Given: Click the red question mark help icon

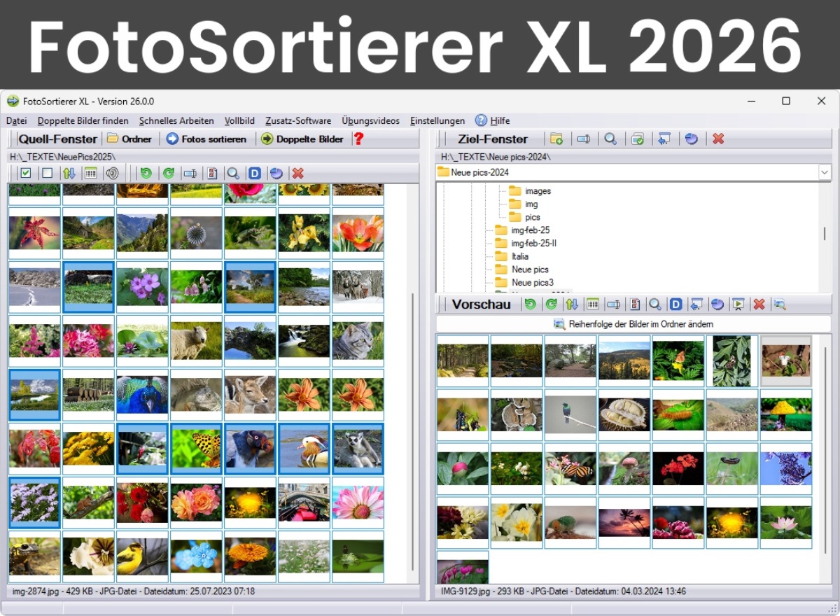Looking at the screenshot, I should point(358,139).
